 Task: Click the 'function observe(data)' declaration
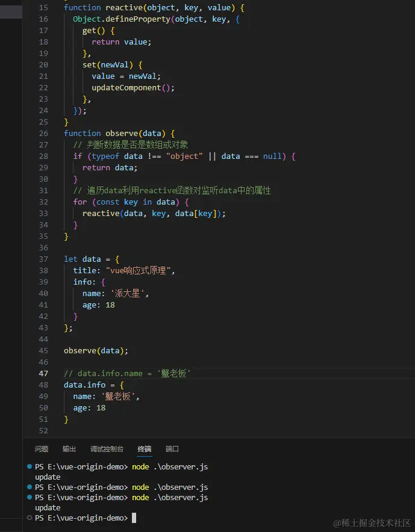pyautogui.click(x=115, y=134)
